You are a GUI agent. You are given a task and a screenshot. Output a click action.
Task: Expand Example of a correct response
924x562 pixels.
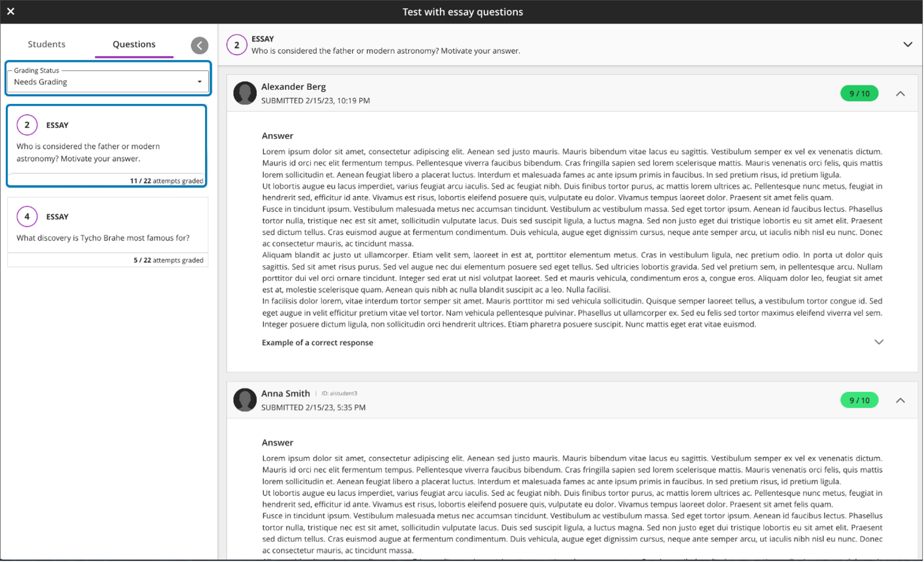point(879,342)
